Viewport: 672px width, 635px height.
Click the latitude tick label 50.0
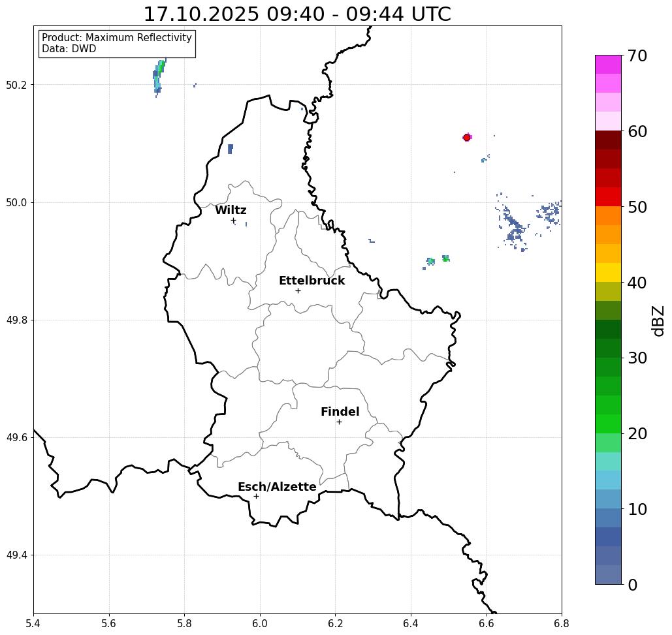click(16, 202)
